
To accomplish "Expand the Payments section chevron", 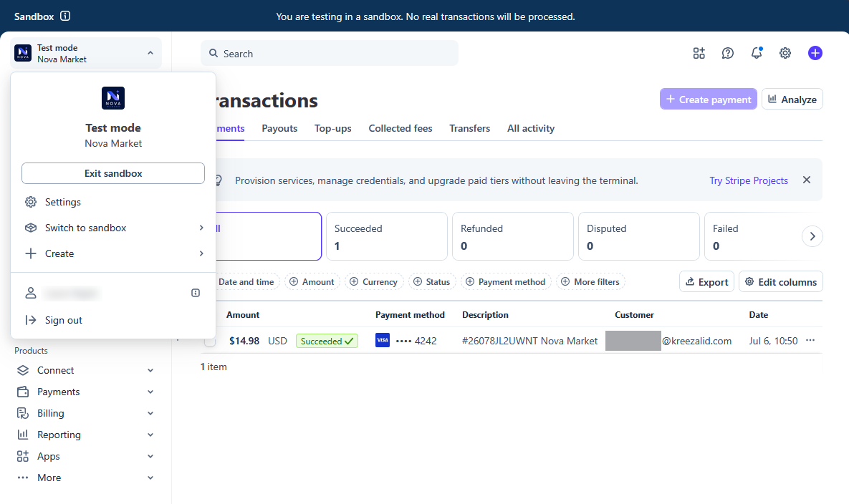I will [150, 392].
